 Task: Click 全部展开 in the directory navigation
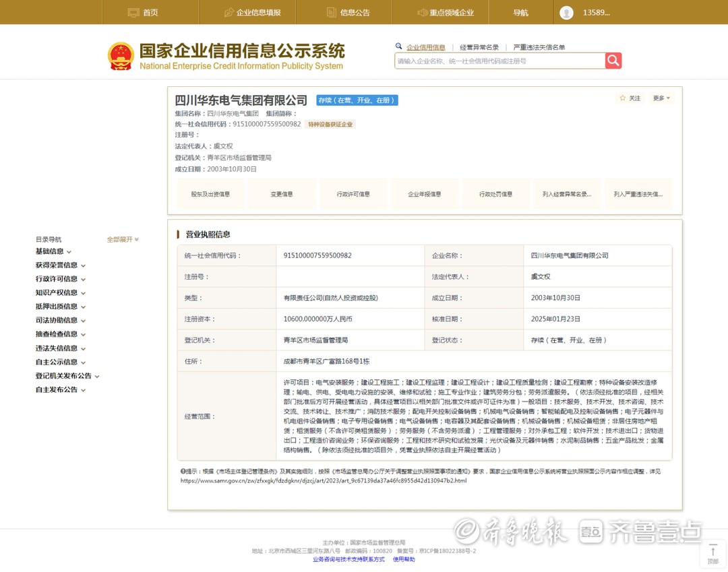coord(123,239)
